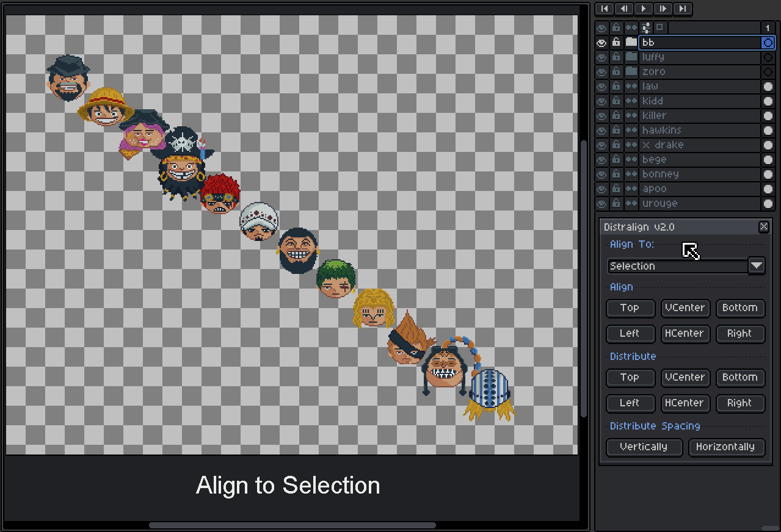The height and width of the screenshot is (532, 781).
Task: Toggle visibility of luffy layer
Action: pyautogui.click(x=602, y=57)
